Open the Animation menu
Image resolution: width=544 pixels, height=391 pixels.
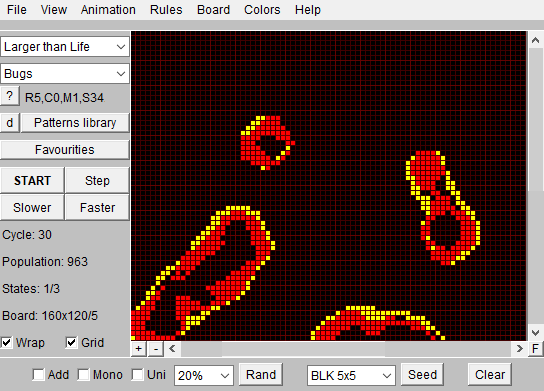[108, 10]
